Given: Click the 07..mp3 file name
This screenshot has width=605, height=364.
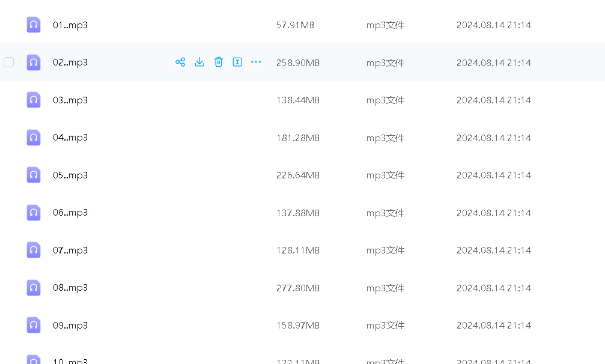Looking at the screenshot, I should click(x=70, y=250).
